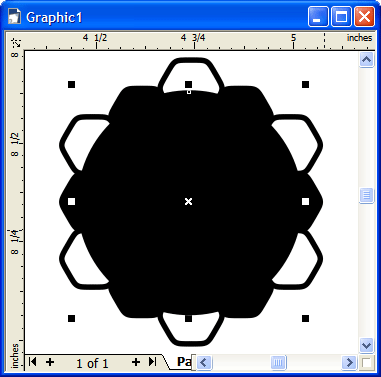Select the Page tab next to page counter
381x377 pixels.
click(x=183, y=362)
